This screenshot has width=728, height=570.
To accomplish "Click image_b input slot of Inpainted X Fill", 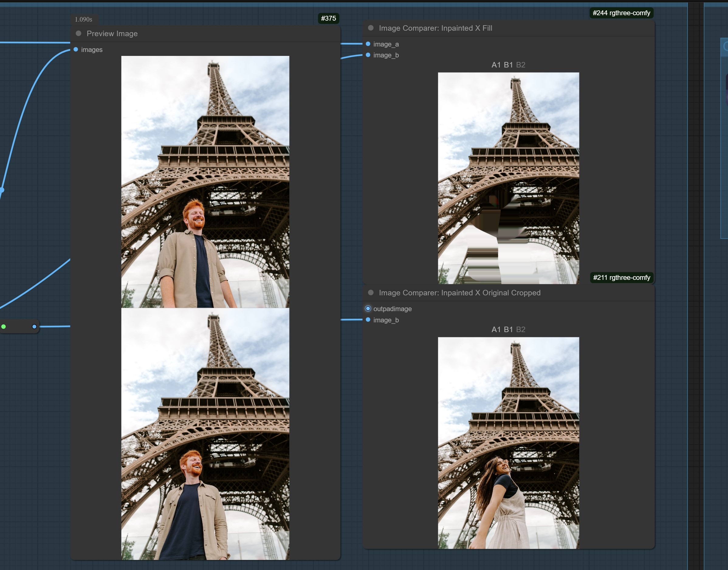I will [x=368, y=55].
